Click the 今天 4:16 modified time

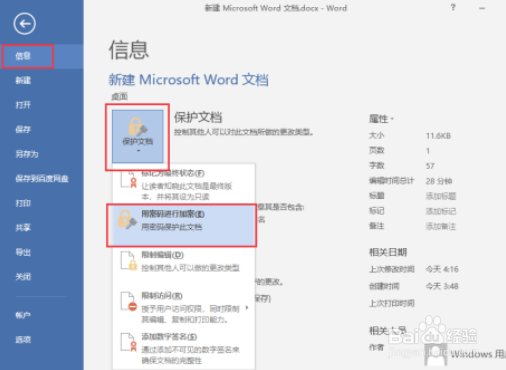click(442, 269)
